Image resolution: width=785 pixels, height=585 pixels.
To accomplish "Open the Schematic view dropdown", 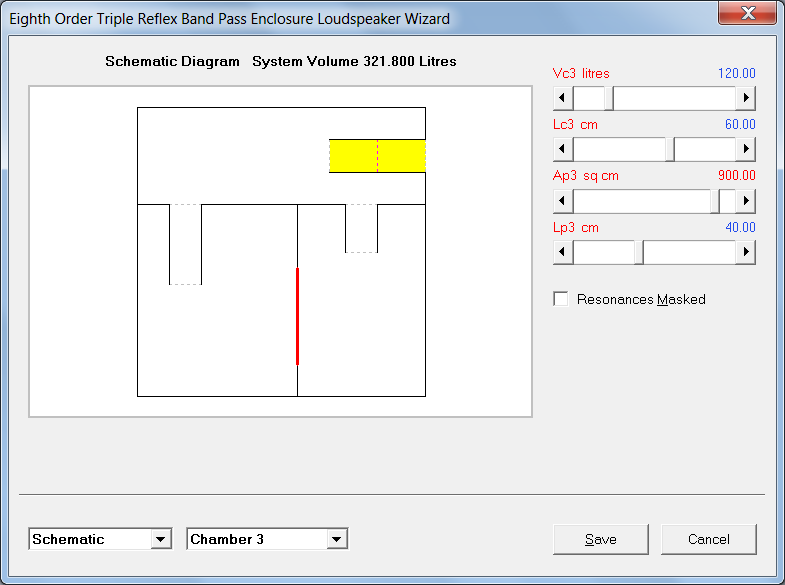I will point(160,539).
